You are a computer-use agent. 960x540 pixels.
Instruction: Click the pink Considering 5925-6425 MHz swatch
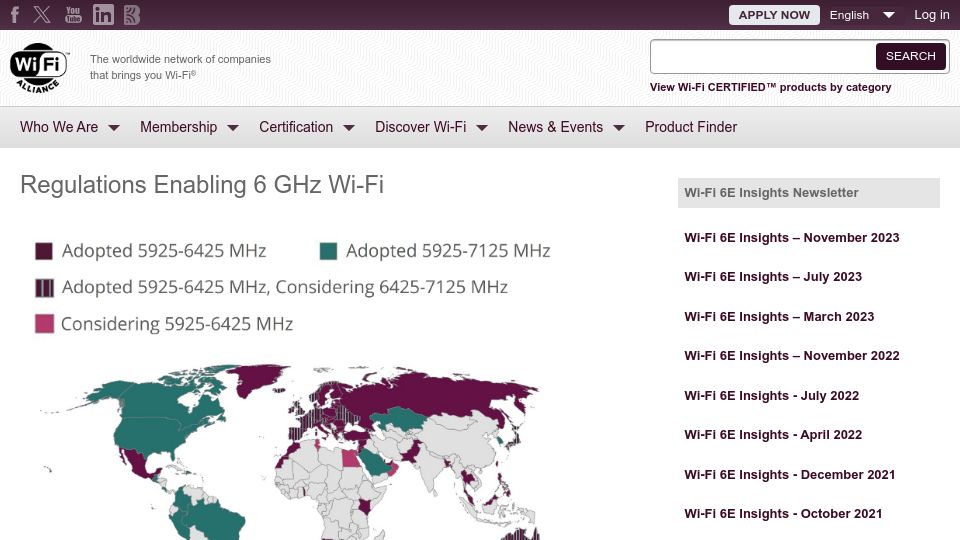44,323
